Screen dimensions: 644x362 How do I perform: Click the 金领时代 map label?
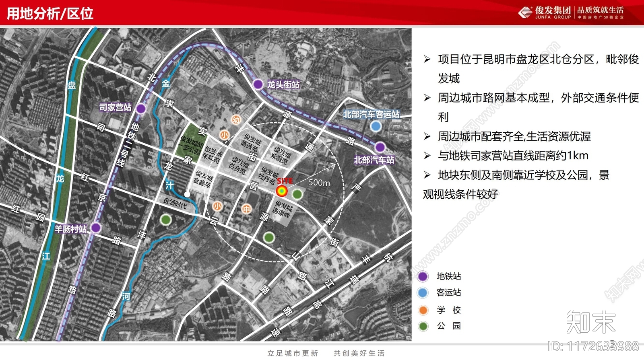(175, 203)
